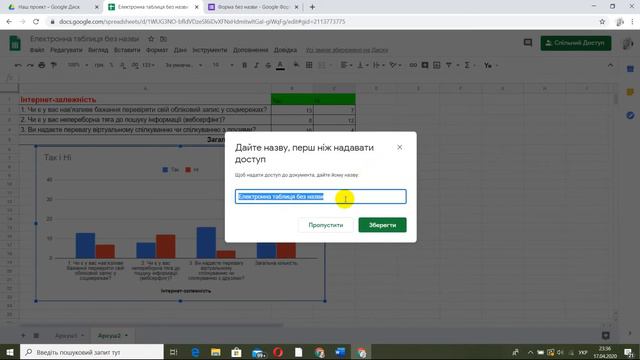Open the Zoom percentage dropdown

(78, 65)
